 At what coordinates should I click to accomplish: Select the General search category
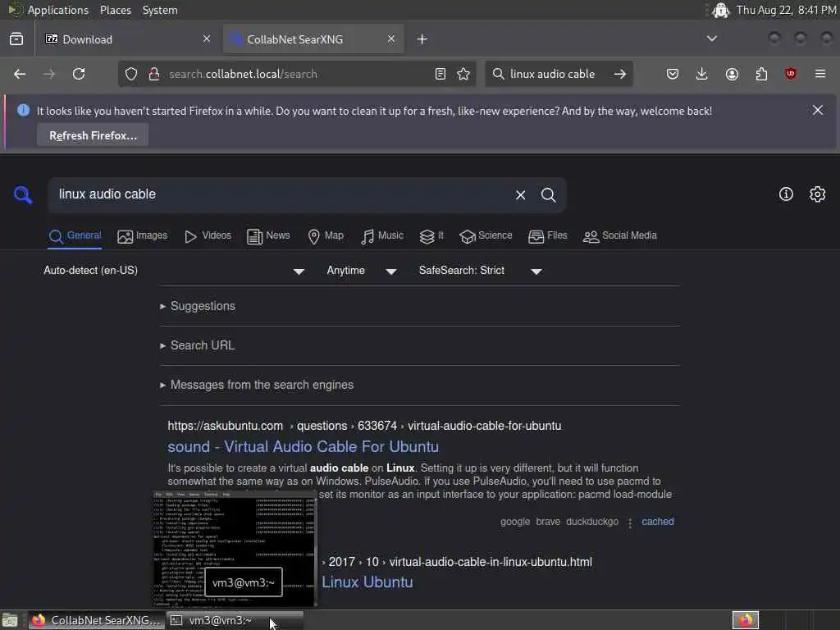[x=75, y=235]
